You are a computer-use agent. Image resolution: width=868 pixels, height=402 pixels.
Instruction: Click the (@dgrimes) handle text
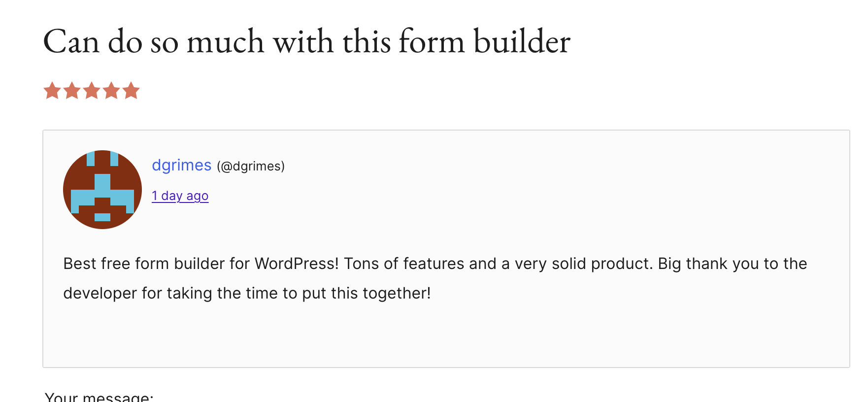click(251, 167)
